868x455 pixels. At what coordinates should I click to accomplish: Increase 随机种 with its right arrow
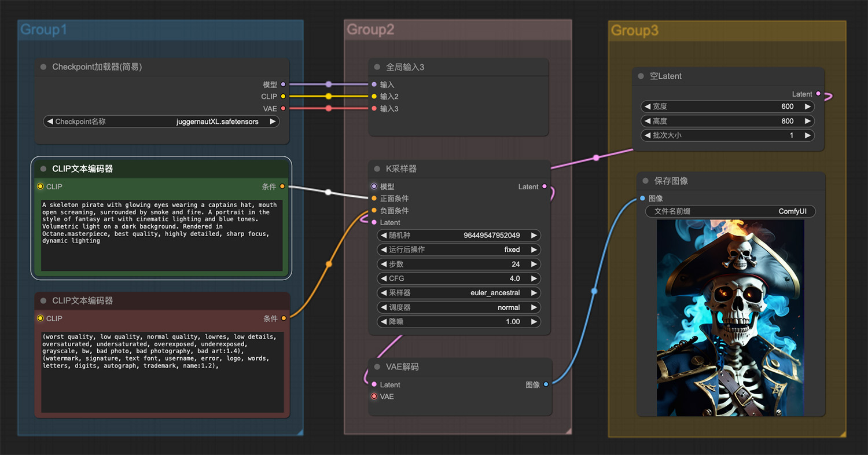point(534,236)
